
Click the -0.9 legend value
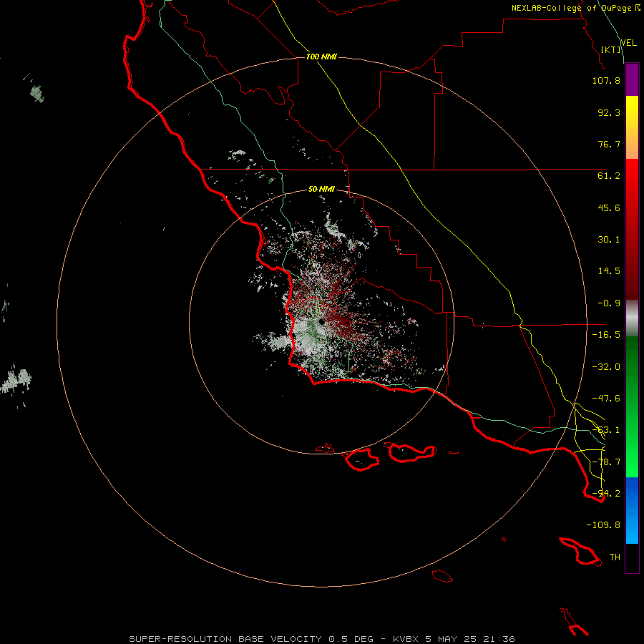[x=609, y=303]
